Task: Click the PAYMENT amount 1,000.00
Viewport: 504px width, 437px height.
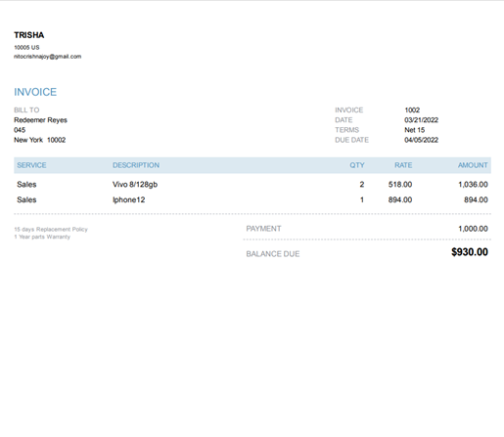Action: click(473, 229)
